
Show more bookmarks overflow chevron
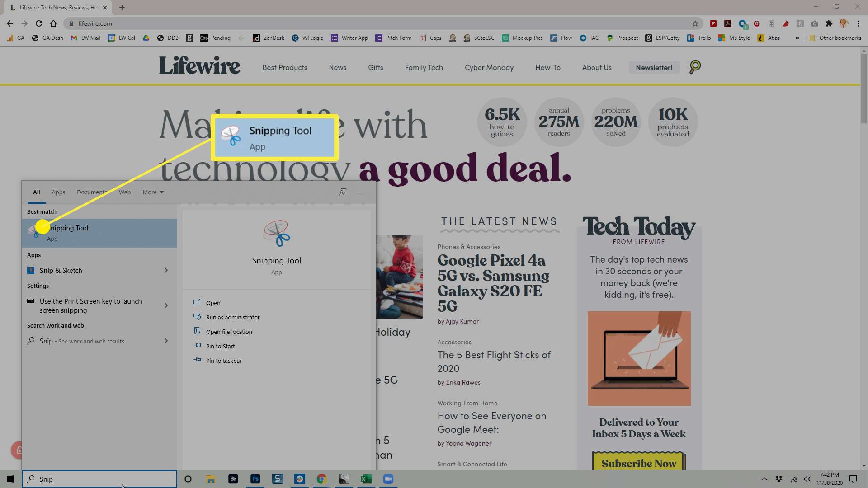point(797,38)
